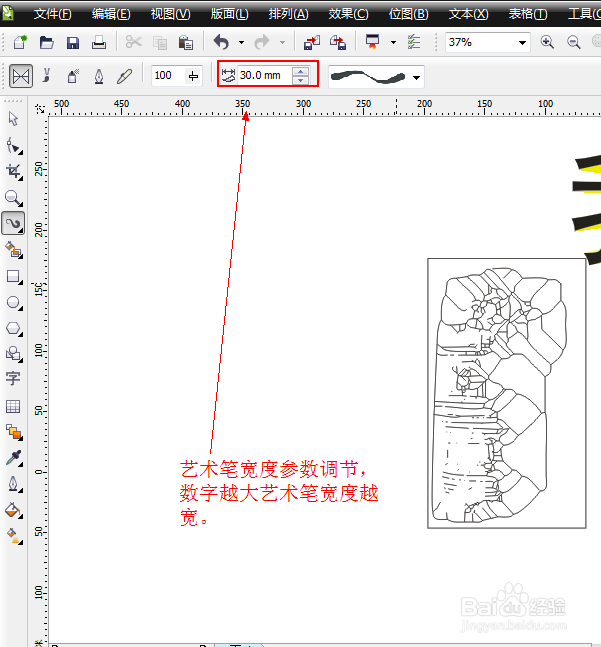
Task: Select the Interactive blend tool
Action: (14, 432)
